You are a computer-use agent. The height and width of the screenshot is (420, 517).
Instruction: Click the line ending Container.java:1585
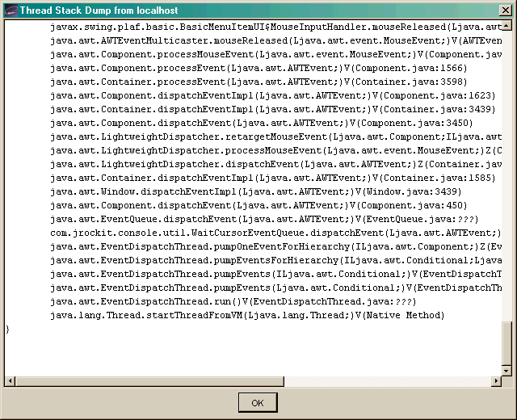point(273,178)
